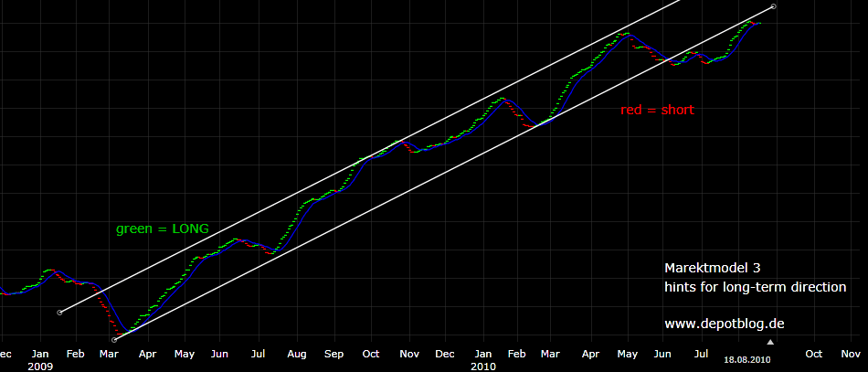Image resolution: width=868 pixels, height=372 pixels.
Task: Click the Oct label right of 18.08.2010
Action: click(813, 353)
